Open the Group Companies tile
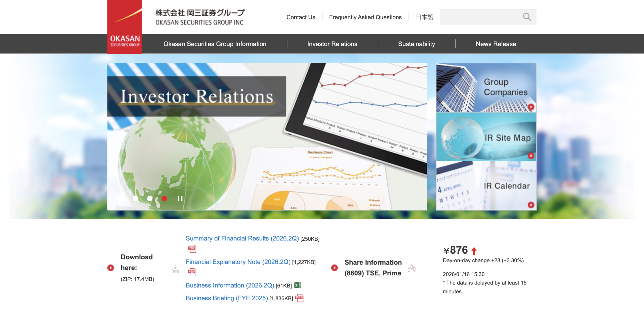The image size is (644, 328). pyautogui.click(x=486, y=88)
